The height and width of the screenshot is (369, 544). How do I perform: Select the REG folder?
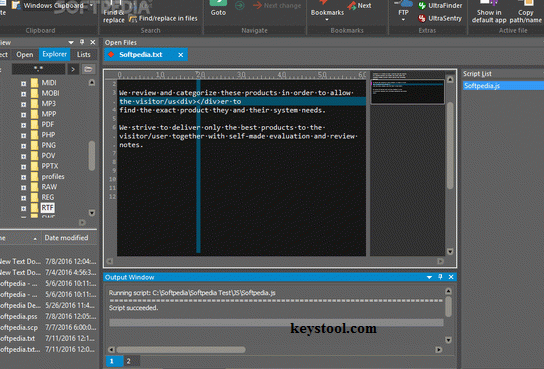pos(48,197)
